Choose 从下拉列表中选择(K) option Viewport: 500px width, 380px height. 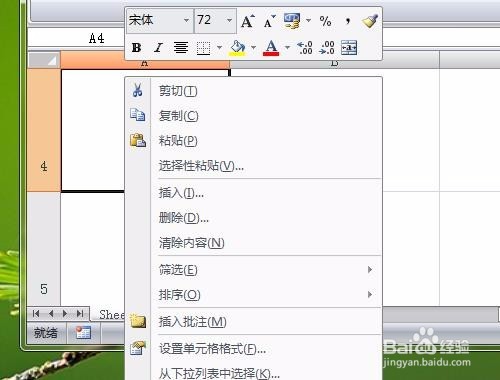coord(253,373)
